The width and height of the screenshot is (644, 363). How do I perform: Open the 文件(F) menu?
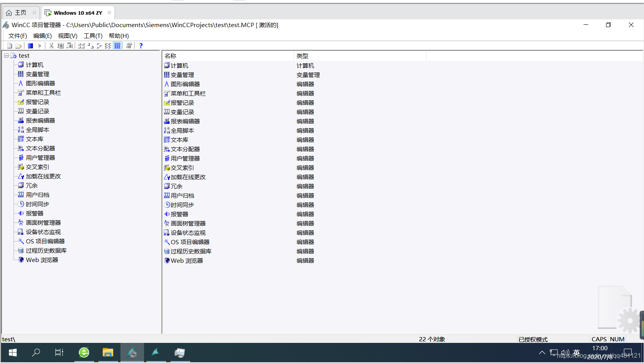pyautogui.click(x=17, y=36)
